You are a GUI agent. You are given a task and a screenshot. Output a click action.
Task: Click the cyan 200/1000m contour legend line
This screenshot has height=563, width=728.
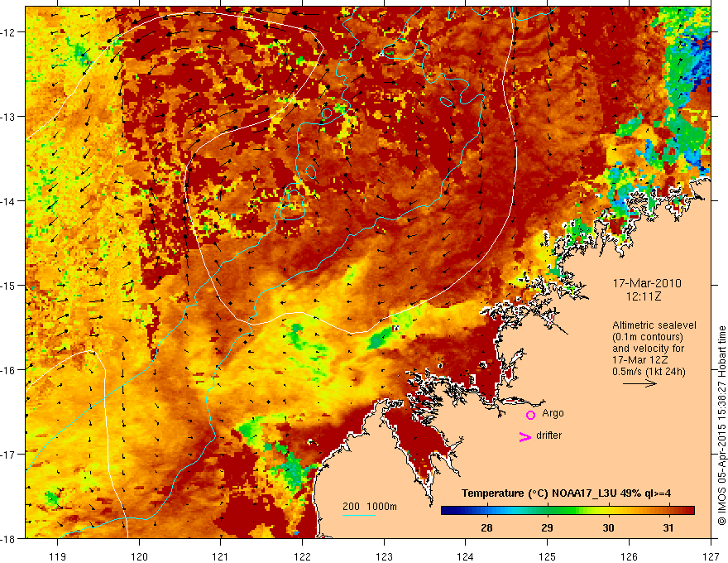pos(359,515)
